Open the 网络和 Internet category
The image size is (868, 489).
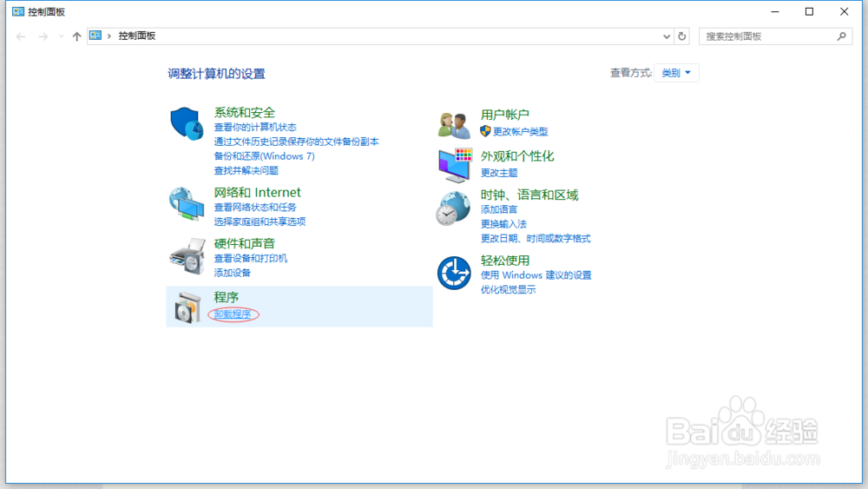click(258, 192)
